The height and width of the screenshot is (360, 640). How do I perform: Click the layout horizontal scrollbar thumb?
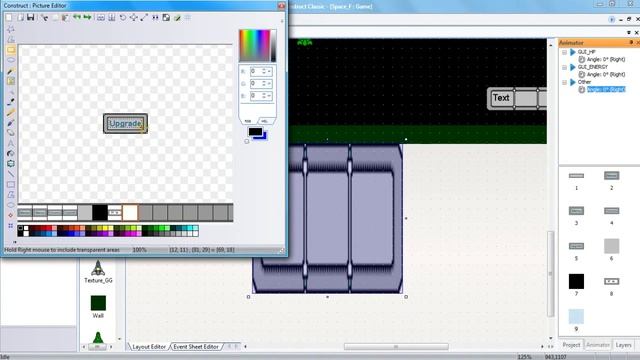(x=396, y=347)
